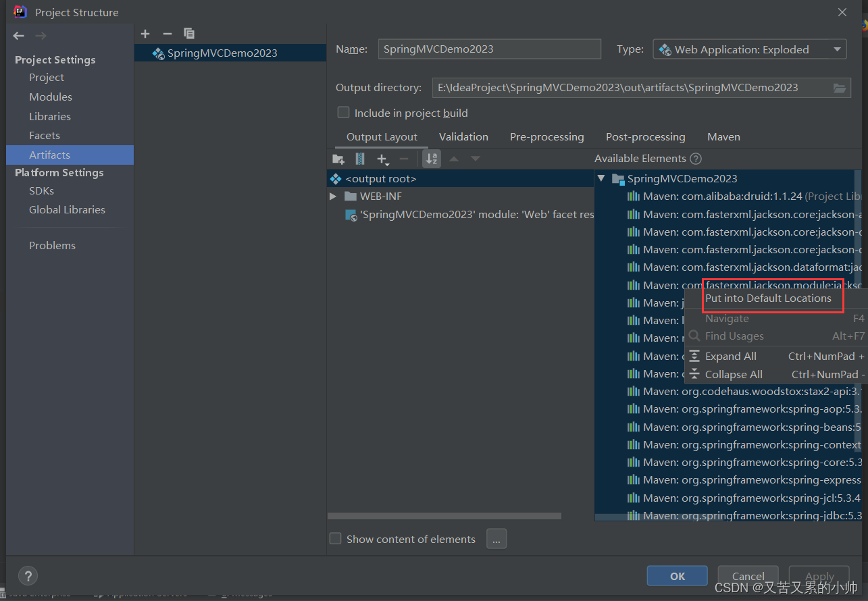Remove element from output layout
This screenshot has height=601, width=868.
[404, 159]
